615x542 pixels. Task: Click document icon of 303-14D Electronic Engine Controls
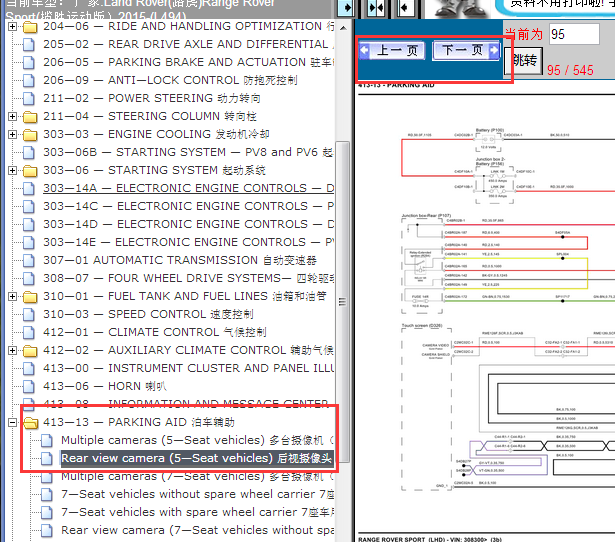(x=29, y=225)
